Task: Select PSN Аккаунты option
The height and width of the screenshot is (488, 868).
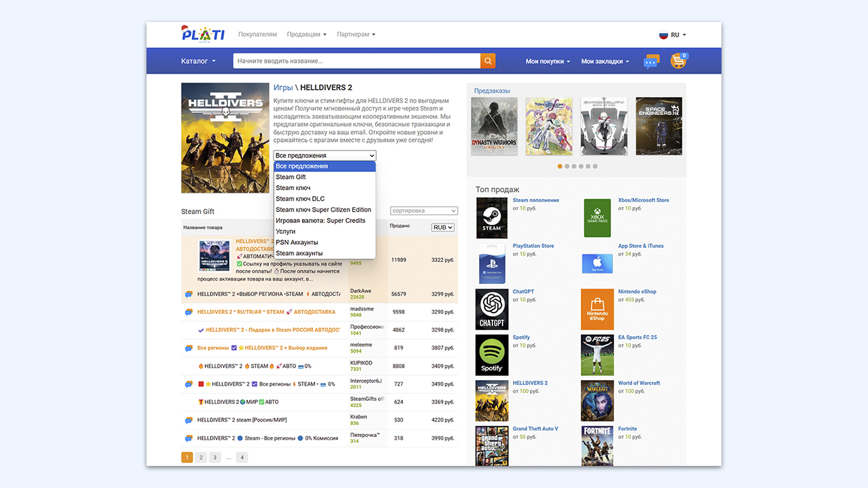Action: [x=325, y=242]
